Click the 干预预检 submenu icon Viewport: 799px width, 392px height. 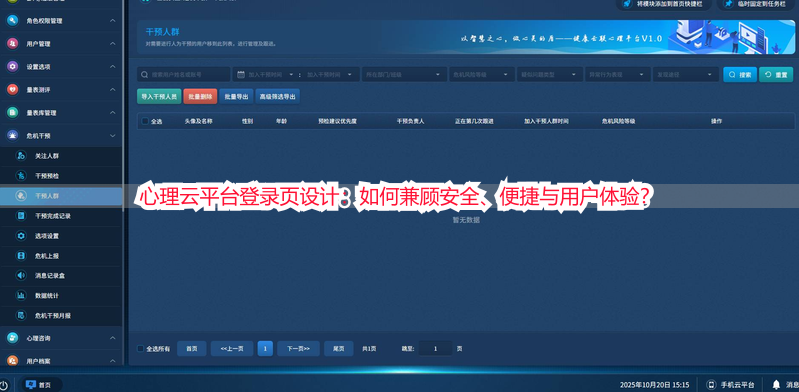21,176
